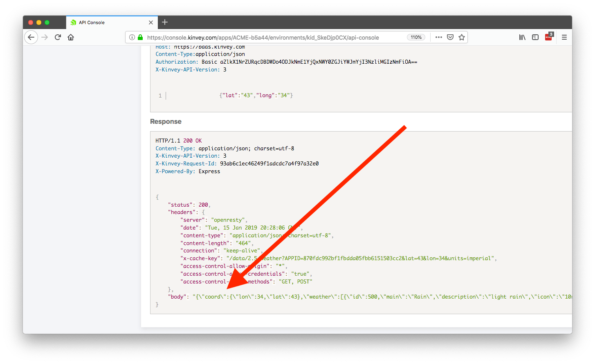Reset the 110% zoom level badge
Viewport: 595px width, 364px height.
click(416, 37)
